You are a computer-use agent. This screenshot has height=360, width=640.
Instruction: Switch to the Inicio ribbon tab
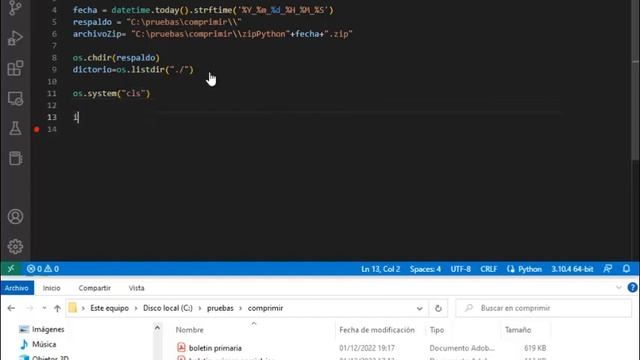[51, 288]
